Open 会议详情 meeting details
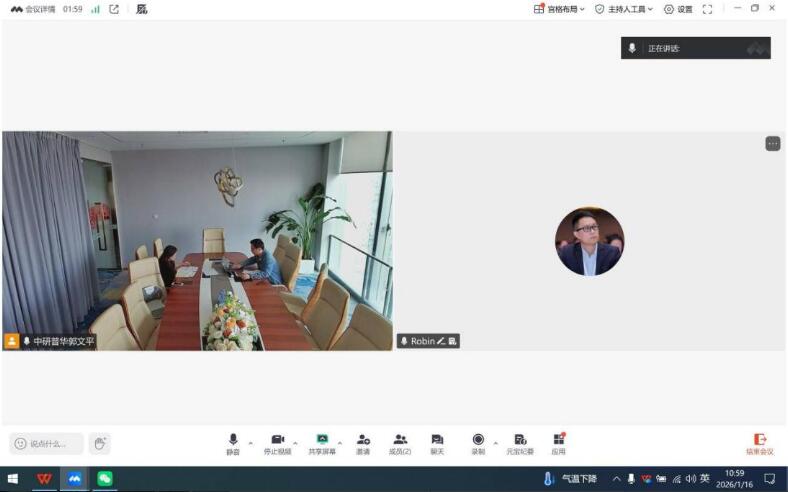Screen dimensions: 788x492 click(x=33, y=9)
